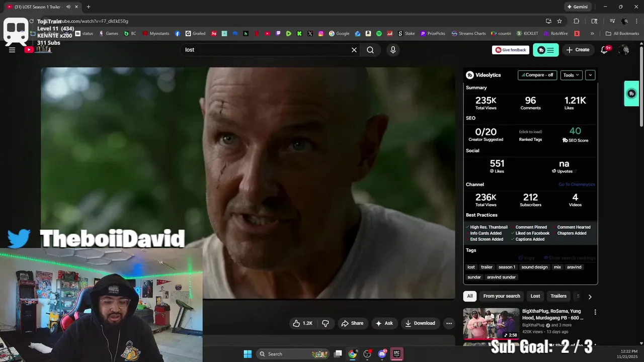Screen dimensions: 644x362
Task: Click the 40 SEO Score value
Action: 575,131
